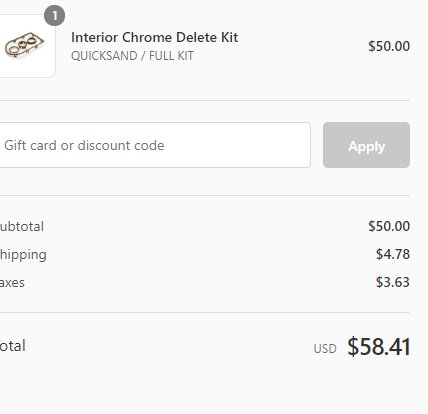Click the divider line above the Total row
Image resolution: width=428 pixels, height=414 pixels.
pyautogui.click(x=205, y=313)
